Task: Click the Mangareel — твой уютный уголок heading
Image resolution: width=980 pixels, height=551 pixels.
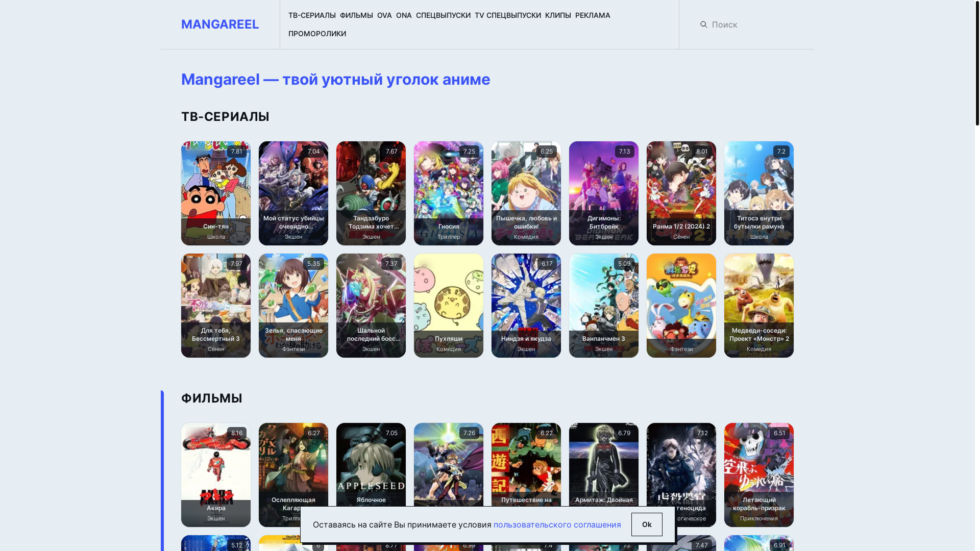Action: [335, 80]
